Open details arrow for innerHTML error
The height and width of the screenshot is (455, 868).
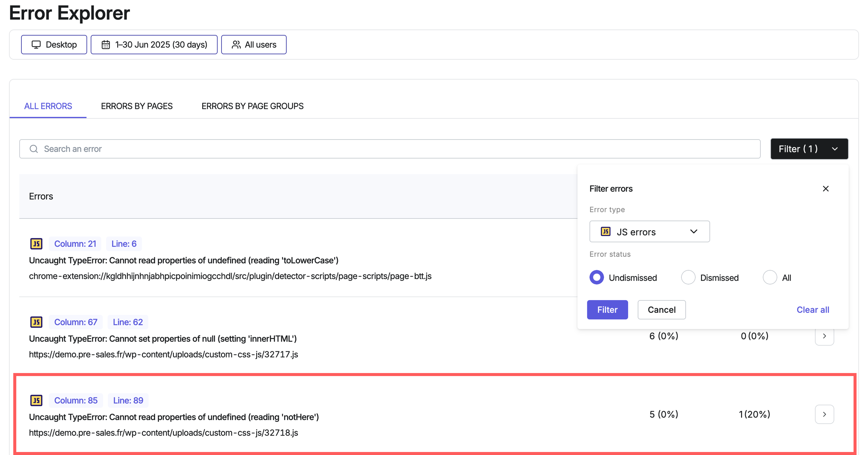(x=824, y=336)
